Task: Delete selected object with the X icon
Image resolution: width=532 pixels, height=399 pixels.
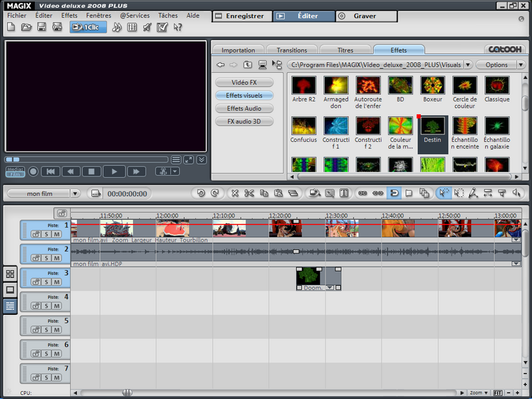Action: click(234, 193)
